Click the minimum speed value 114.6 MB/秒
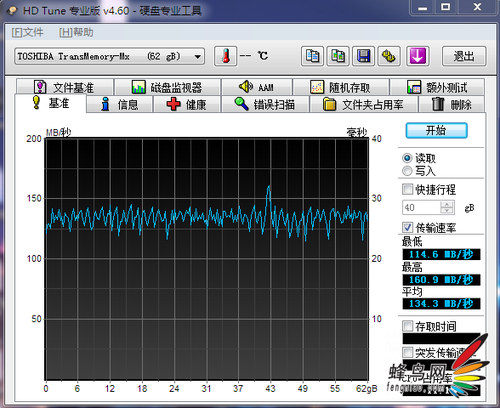The width and height of the screenshot is (500, 408). [441, 254]
